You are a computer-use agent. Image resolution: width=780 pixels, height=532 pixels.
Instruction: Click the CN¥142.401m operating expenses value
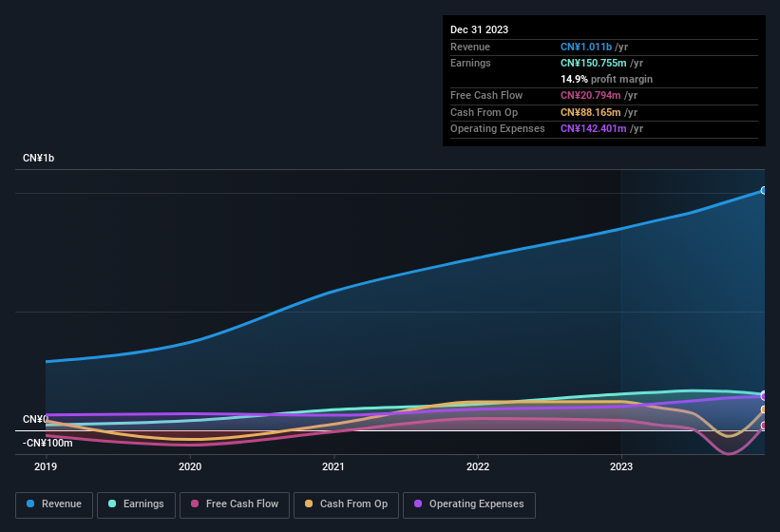(x=594, y=129)
